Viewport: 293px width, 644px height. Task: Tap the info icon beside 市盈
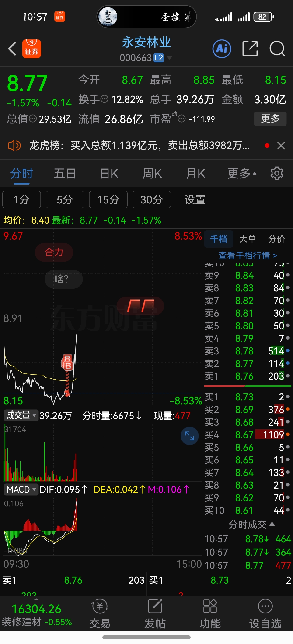click(181, 119)
